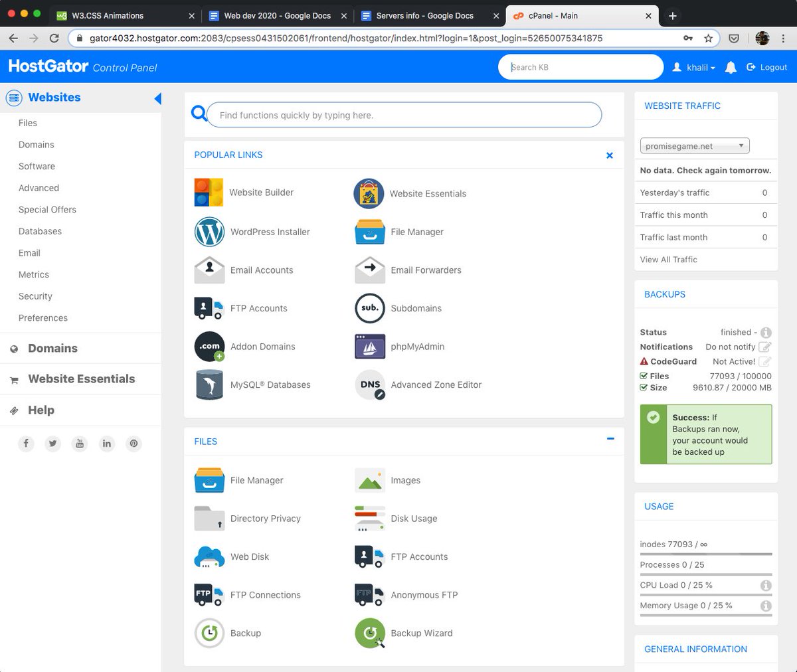Click the Email sidebar link
Screen dimensions: 797x672
[29, 253]
